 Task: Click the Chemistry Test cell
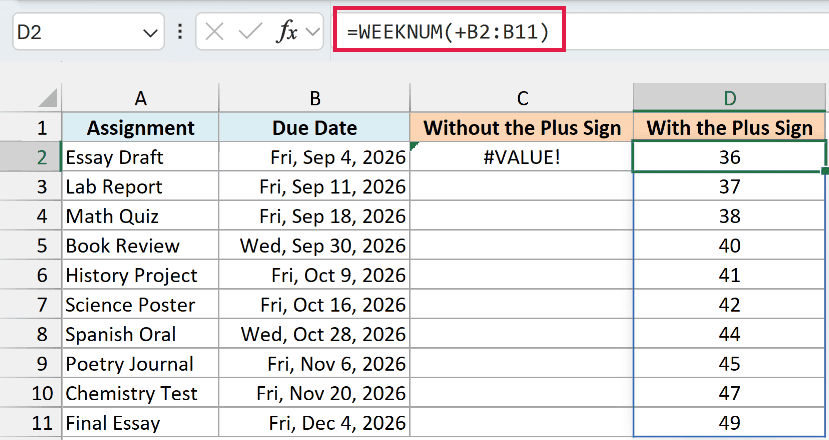point(140,393)
